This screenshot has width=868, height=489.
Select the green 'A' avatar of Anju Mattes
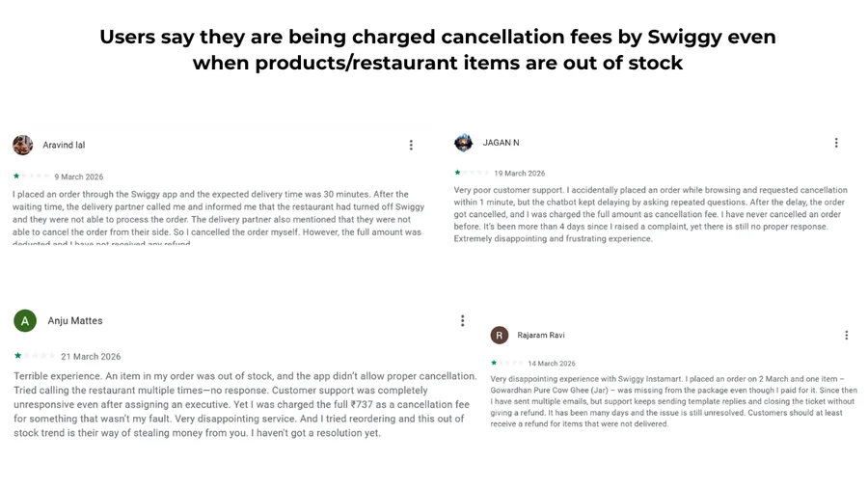pos(25,321)
